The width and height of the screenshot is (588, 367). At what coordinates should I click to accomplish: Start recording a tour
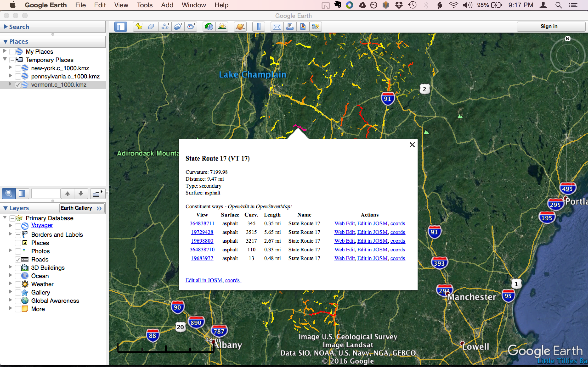click(191, 26)
